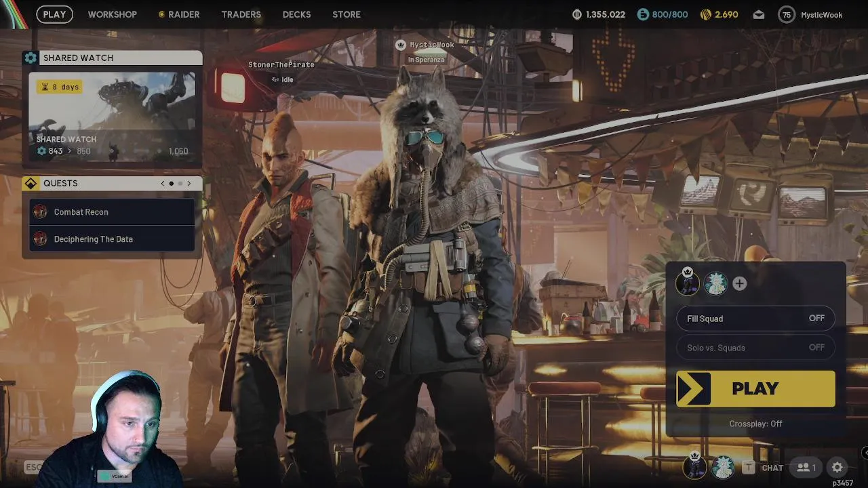This screenshot has height=488, width=868.
Task: Open the settings gear in bottom bar
Action: [837, 467]
